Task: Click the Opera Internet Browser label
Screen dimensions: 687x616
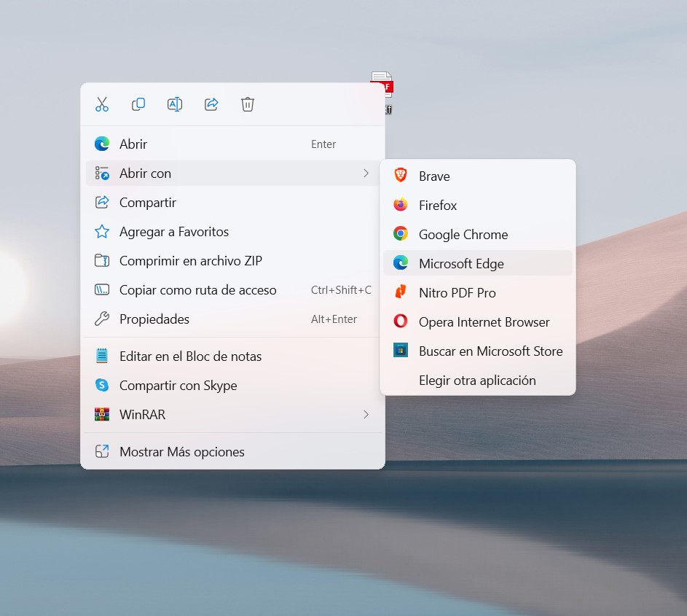Action: tap(484, 321)
